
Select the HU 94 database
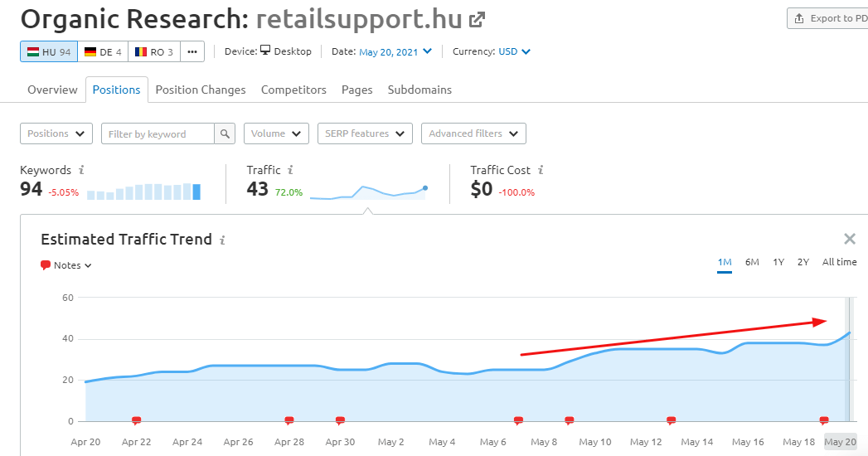click(49, 51)
